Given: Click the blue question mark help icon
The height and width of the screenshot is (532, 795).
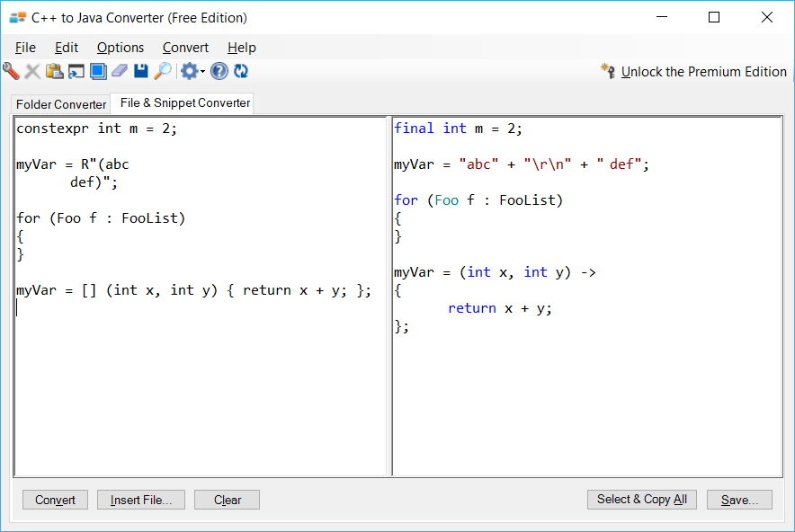Looking at the screenshot, I should pos(219,72).
